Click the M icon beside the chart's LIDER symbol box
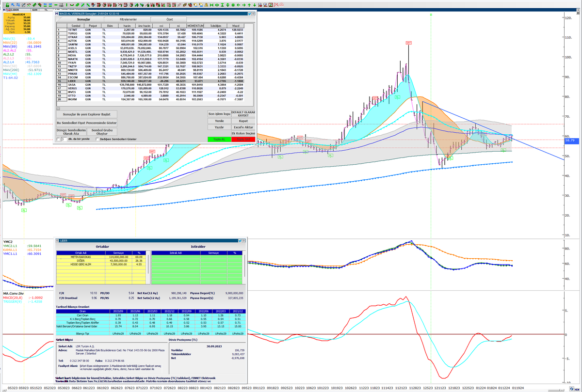Screen dimensions: 582x392 tap(4, 10)
